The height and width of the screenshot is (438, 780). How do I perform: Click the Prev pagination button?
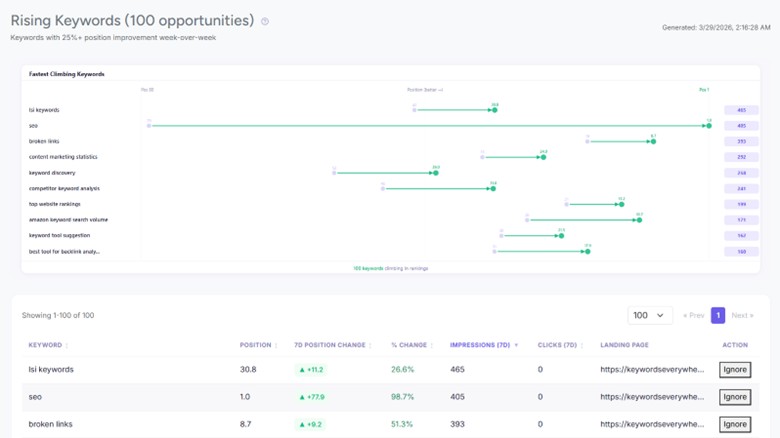point(693,315)
